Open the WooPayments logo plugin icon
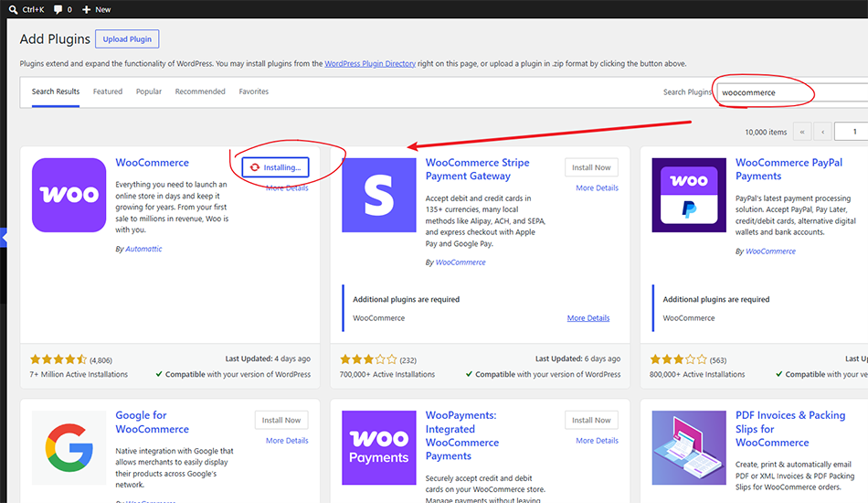868x503 pixels. (x=379, y=447)
